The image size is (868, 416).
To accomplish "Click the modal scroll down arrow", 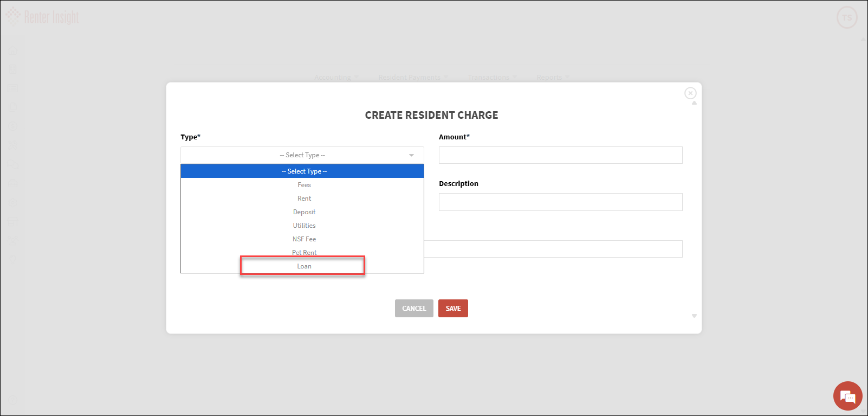I will (x=694, y=316).
